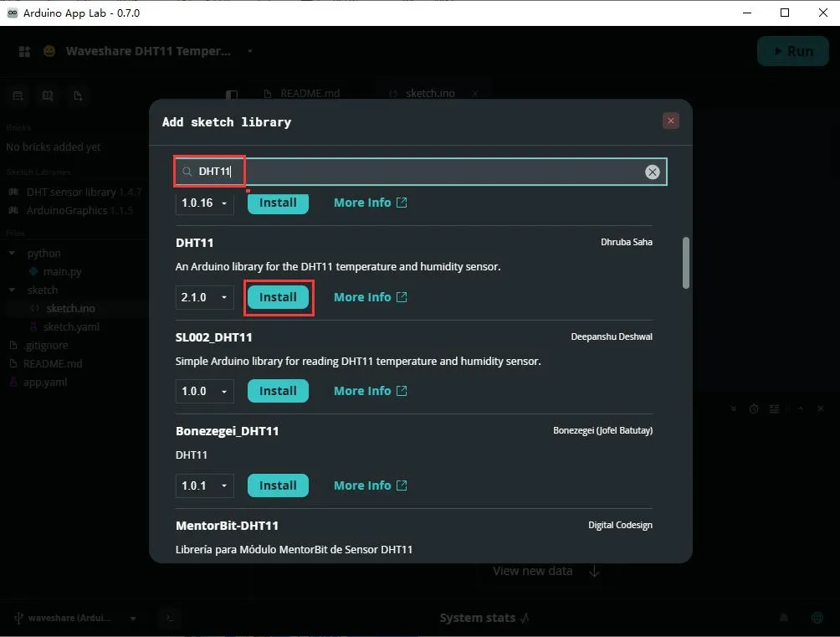Open sketch.yaml in the file tree

click(x=71, y=326)
